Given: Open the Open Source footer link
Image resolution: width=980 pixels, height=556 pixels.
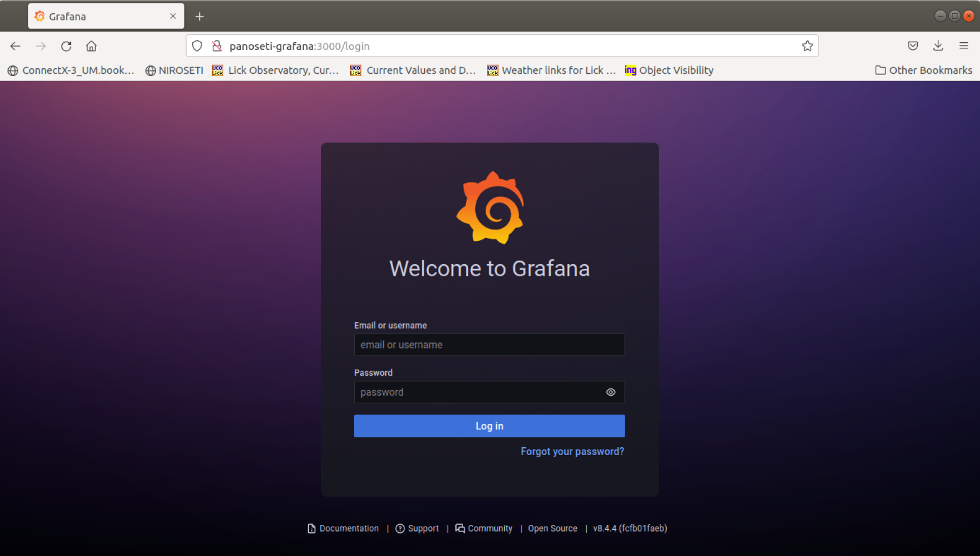Looking at the screenshot, I should pyautogui.click(x=552, y=528).
